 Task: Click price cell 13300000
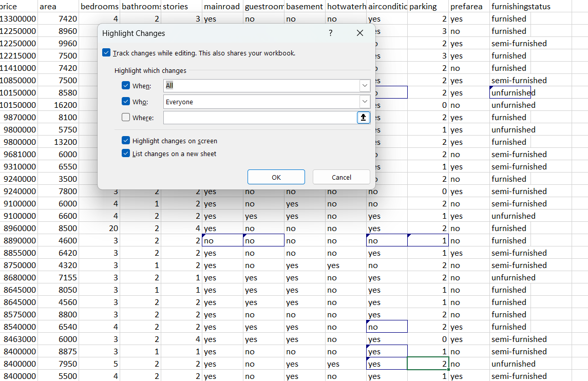19,19
